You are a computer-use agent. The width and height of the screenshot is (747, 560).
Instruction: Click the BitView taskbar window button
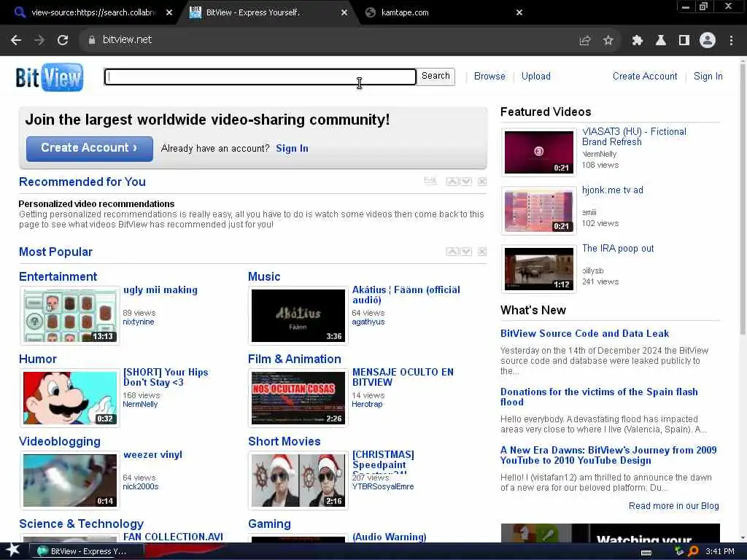click(88, 551)
